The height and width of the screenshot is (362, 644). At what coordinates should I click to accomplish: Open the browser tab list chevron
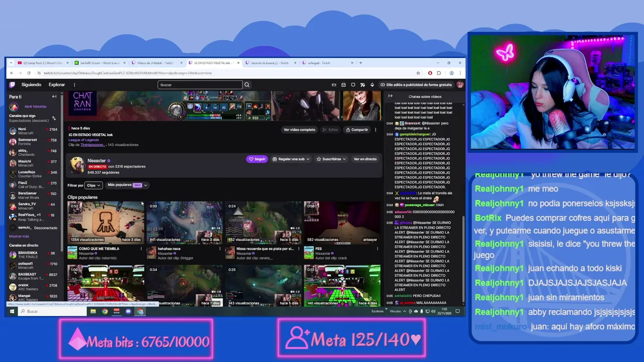tap(12, 63)
